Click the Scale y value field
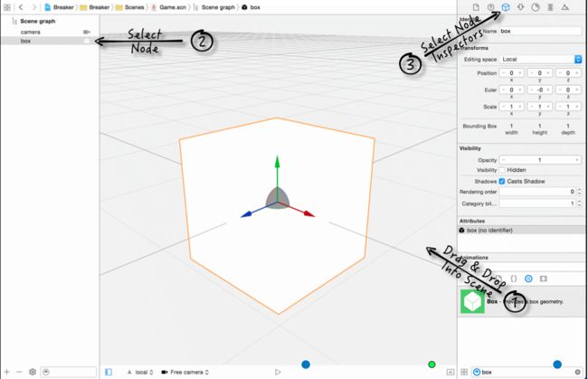 pyautogui.click(x=540, y=107)
